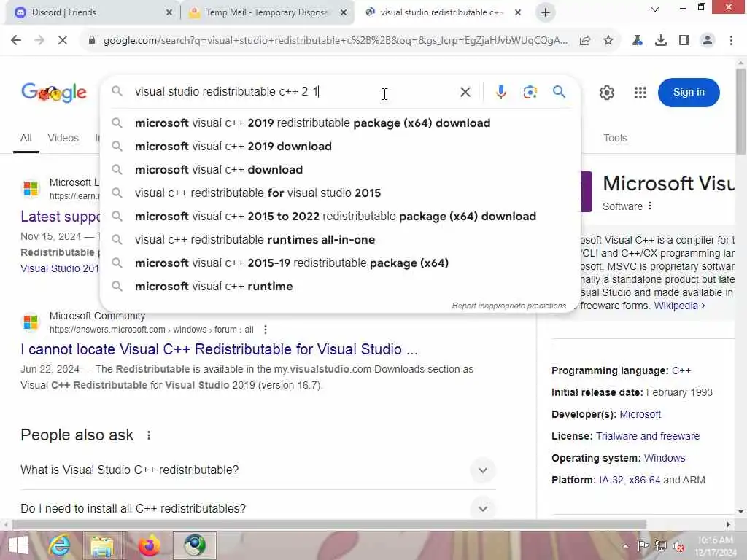Open the Chrome profile avatar
Image resolution: width=747 pixels, height=560 pixels.
(x=708, y=41)
